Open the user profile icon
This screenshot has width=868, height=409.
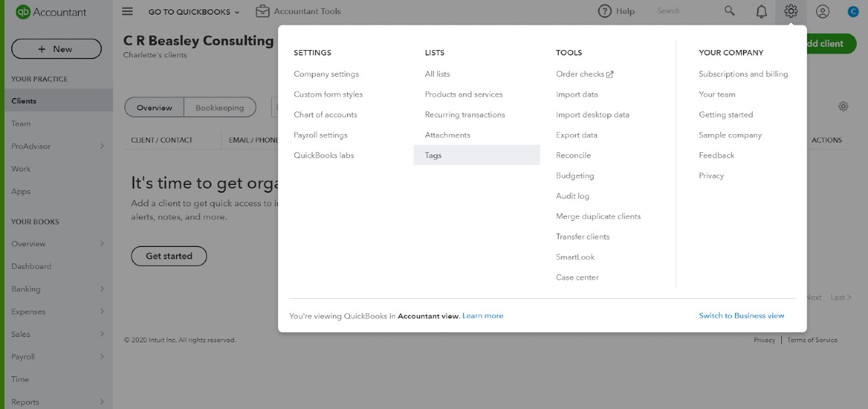823,11
